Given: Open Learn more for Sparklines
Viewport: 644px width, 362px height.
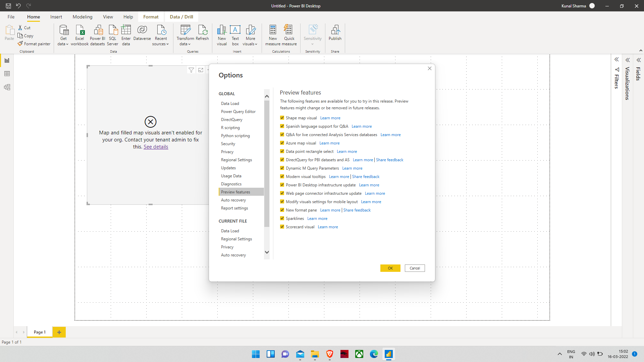Looking at the screenshot, I should click(317, 219).
